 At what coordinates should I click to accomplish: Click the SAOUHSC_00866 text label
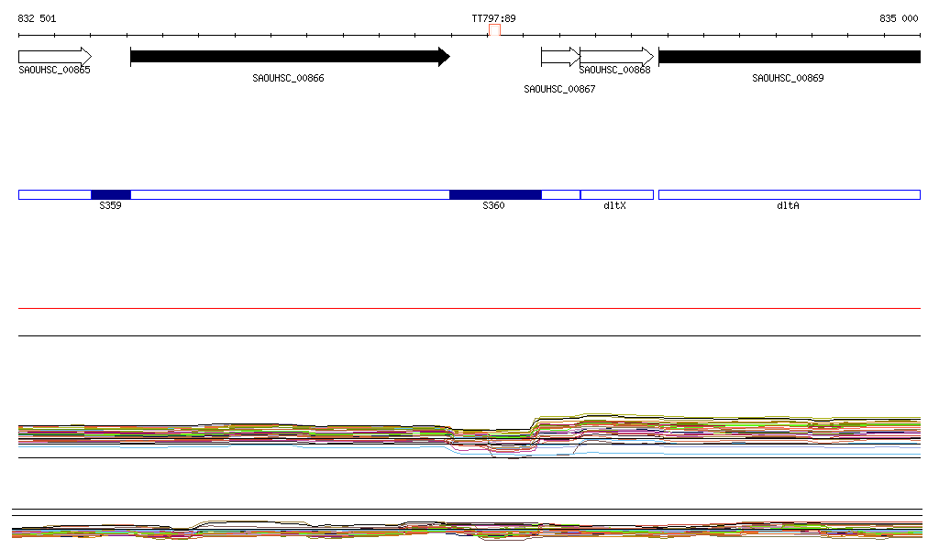tap(288, 78)
